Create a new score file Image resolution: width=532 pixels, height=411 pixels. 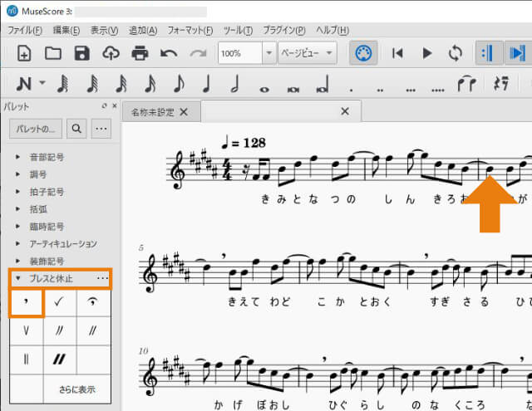click(x=24, y=53)
